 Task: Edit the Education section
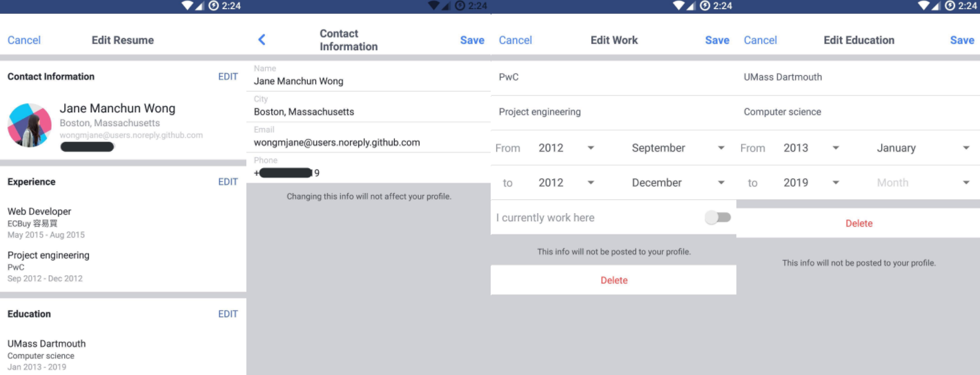(228, 314)
